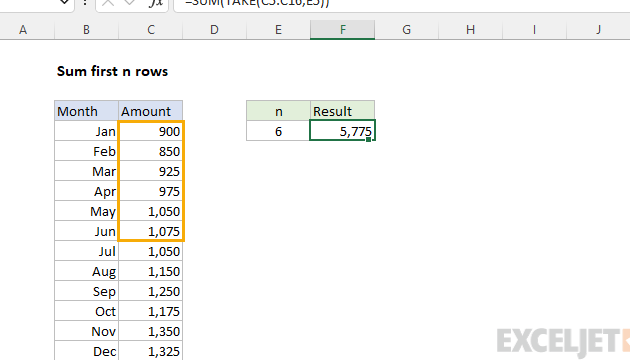This screenshot has height=360, width=630.
Task: Select the green "n" header cell
Action: [278, 111]
